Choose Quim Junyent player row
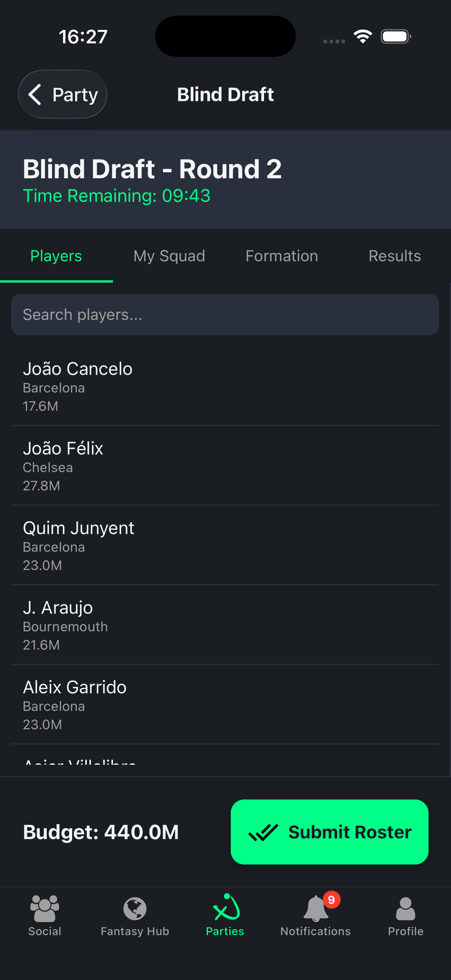Image resolution: width=451 pixels, height=980 pixels. coord(225,545)
